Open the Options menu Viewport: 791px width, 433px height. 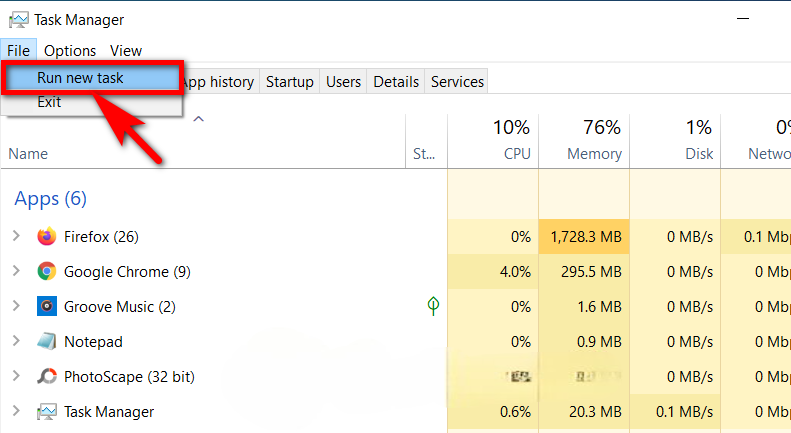click(70, 50)
